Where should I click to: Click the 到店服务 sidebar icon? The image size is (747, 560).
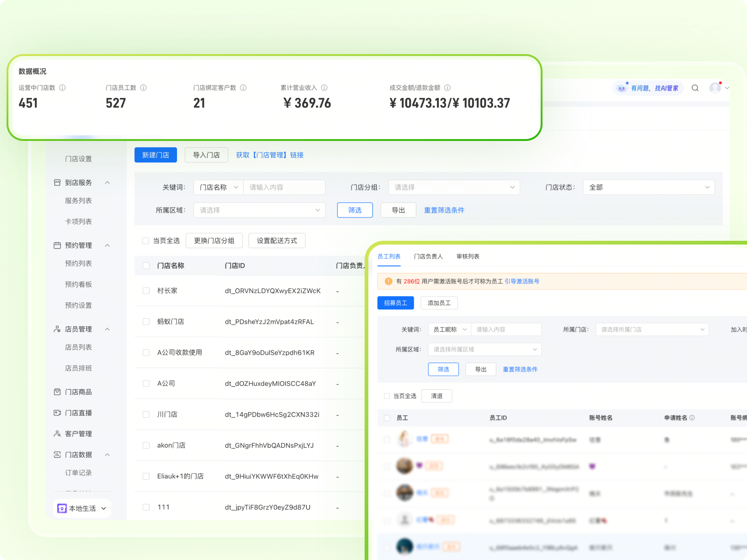coord(57,182)
